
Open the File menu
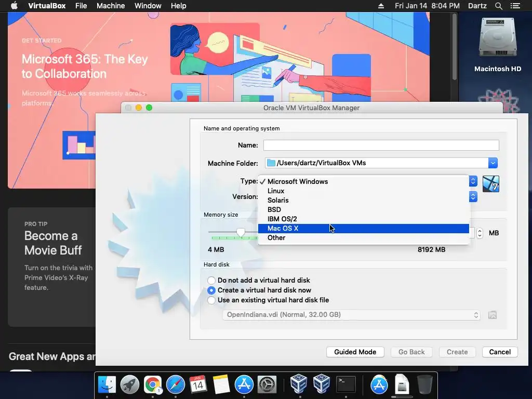(81, 6)
